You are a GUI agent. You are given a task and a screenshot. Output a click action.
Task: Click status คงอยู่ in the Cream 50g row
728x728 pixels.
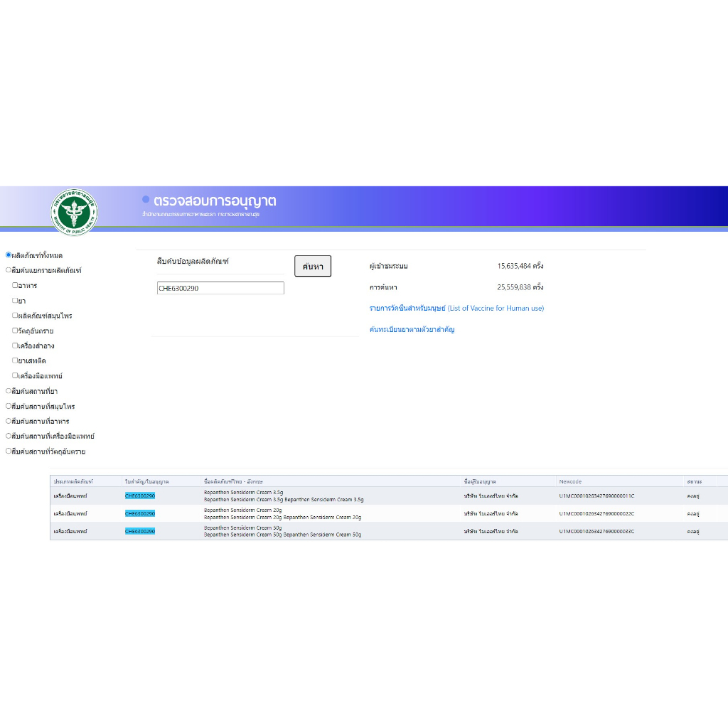(x=692, y=531)
